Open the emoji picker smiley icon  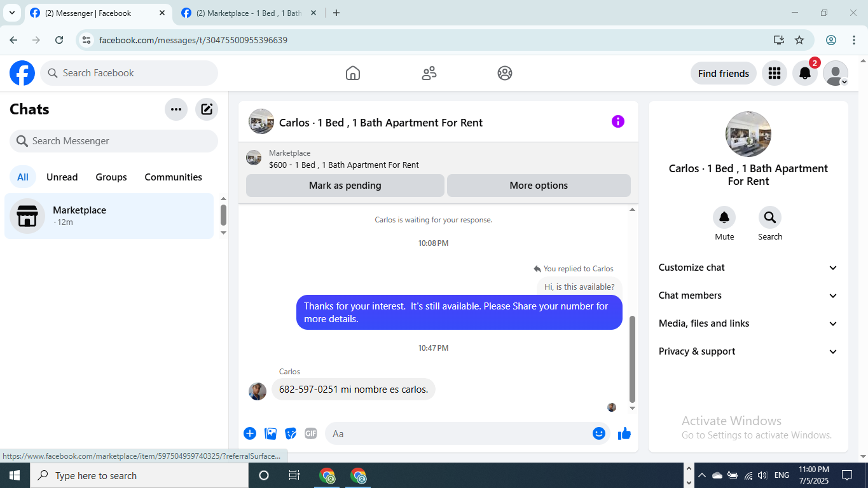599,433
